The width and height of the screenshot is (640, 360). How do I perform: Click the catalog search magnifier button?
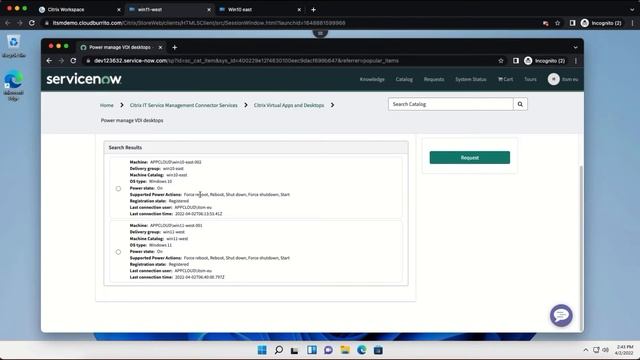(520, 104)
